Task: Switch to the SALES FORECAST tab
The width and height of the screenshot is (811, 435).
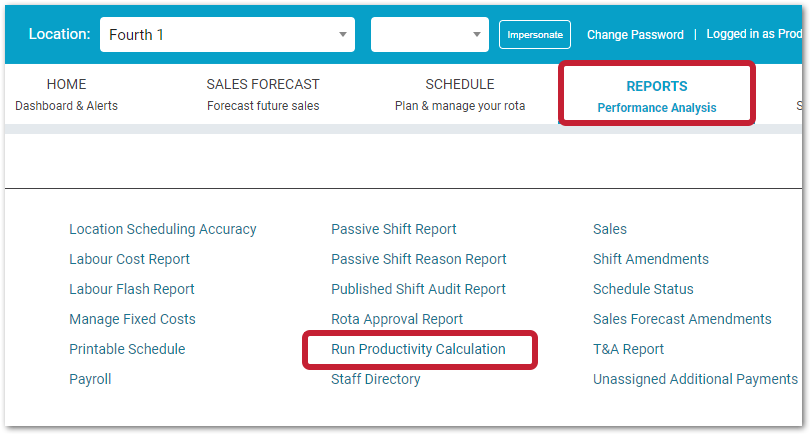Action: coord(263,95)
